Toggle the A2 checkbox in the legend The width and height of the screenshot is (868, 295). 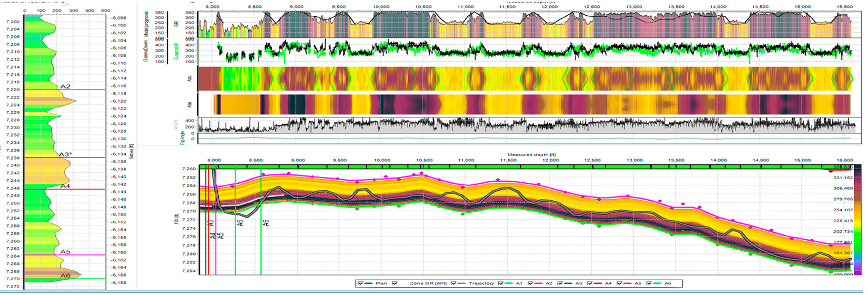(x=530, y=283)
